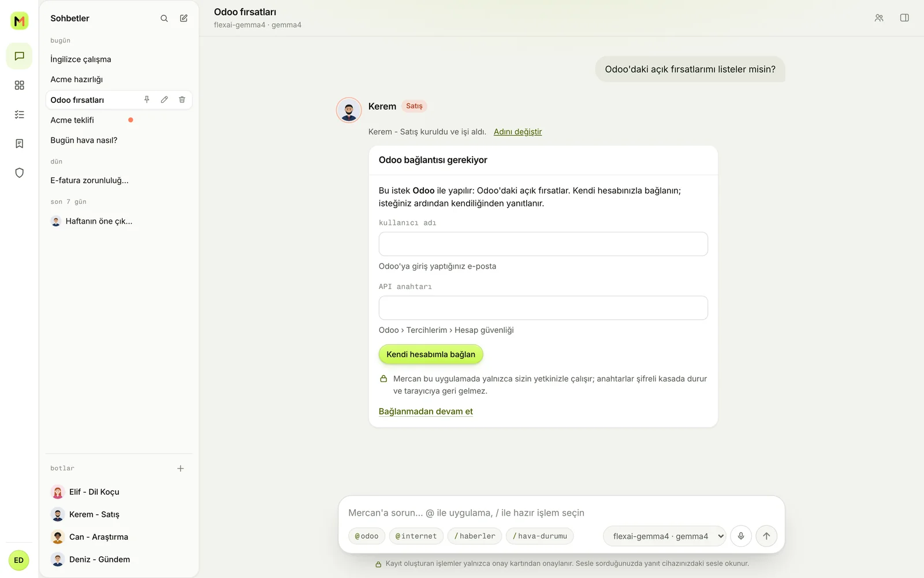Insert the @odoo chip
The height and width of the screenshot is (578, 924).
(367, 536)
